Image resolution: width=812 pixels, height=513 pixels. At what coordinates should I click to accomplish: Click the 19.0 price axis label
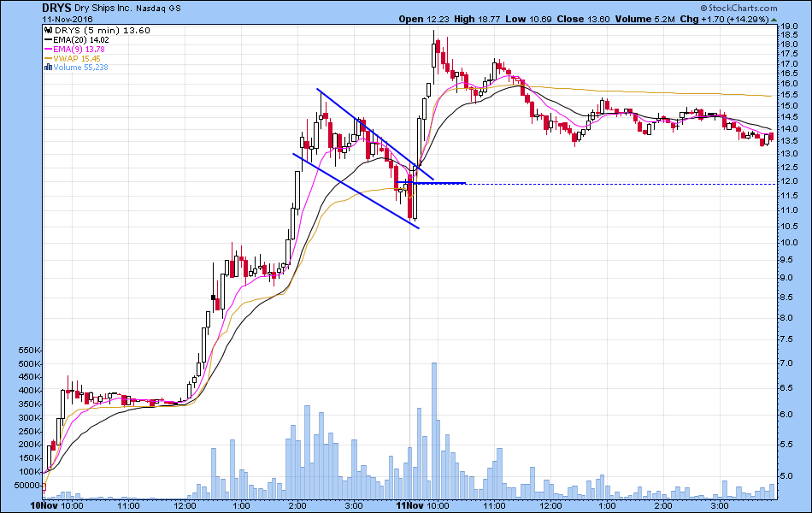point(790,27)
